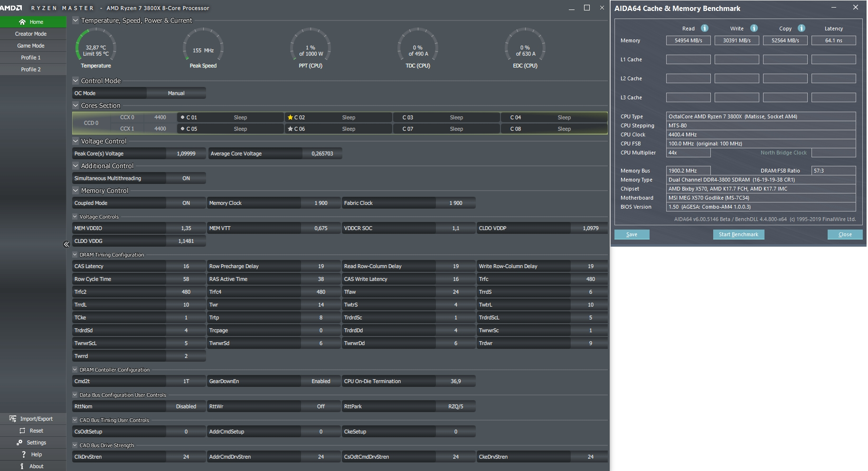Screen dimensions: 868x471
Task: Click the gold star on core C 02
Action: [290, 117]
